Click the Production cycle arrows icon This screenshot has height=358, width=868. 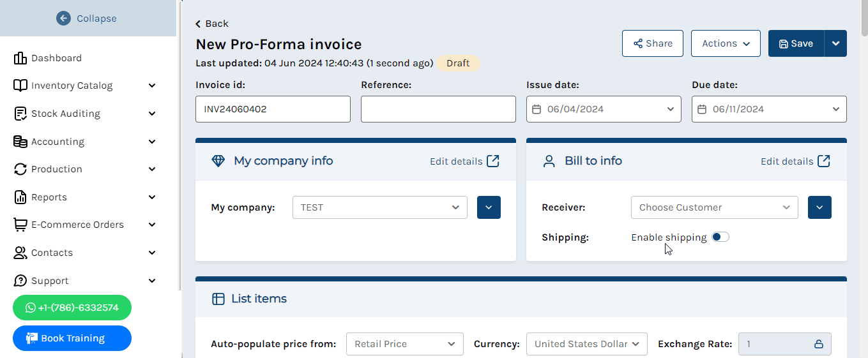coord(20,169)
